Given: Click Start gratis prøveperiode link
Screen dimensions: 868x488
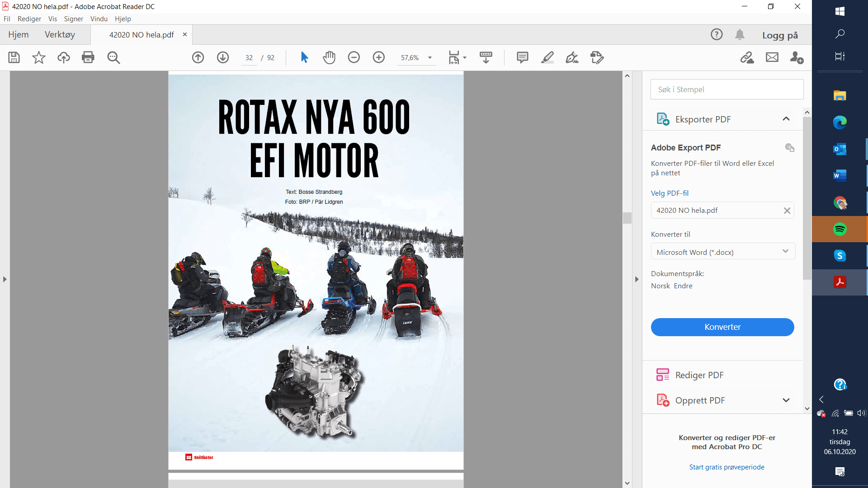Looking at the screenshot, I should pos(726,467).
